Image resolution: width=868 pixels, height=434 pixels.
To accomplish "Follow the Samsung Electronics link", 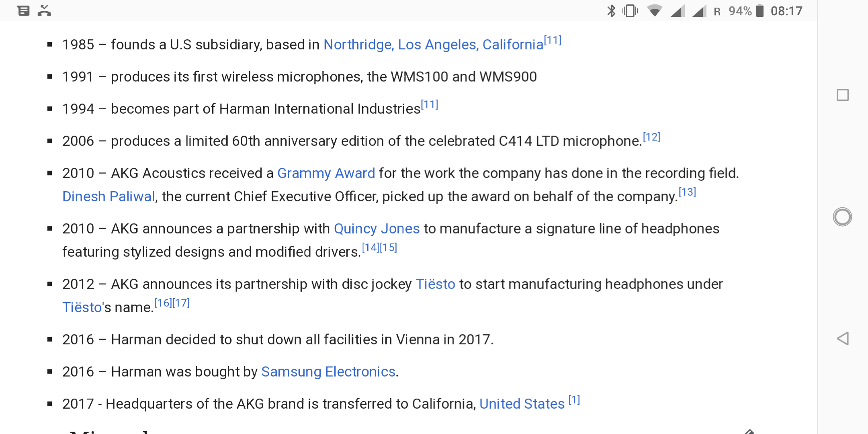I will [328, 372].
